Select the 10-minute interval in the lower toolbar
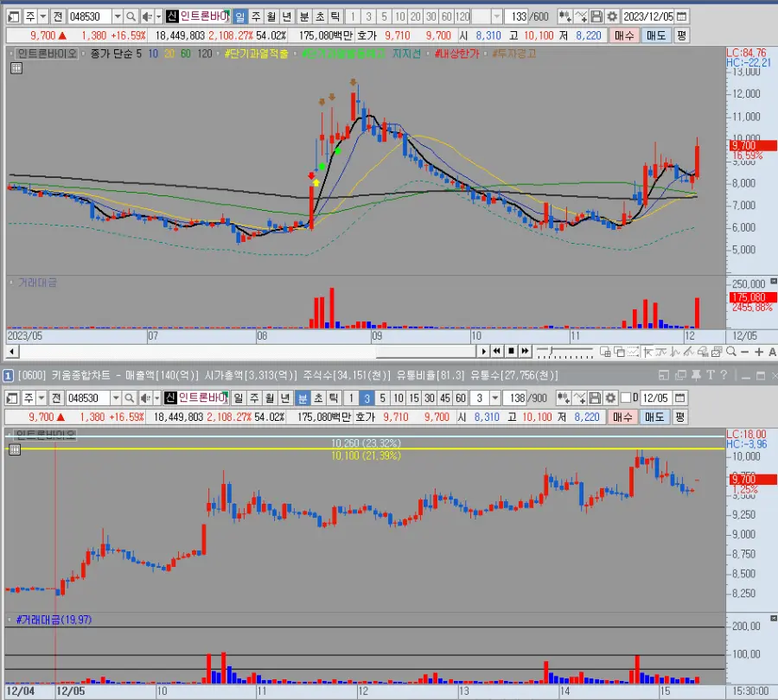Viewport: 778px width, 700px height. point(399,398)
